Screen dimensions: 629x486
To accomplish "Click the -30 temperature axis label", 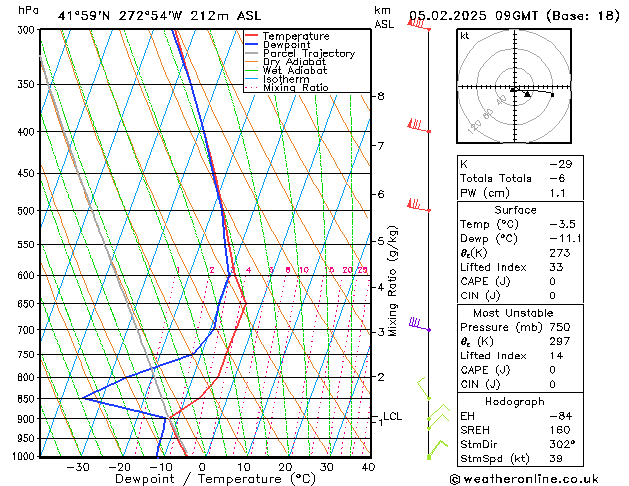I will pos(78,467).
